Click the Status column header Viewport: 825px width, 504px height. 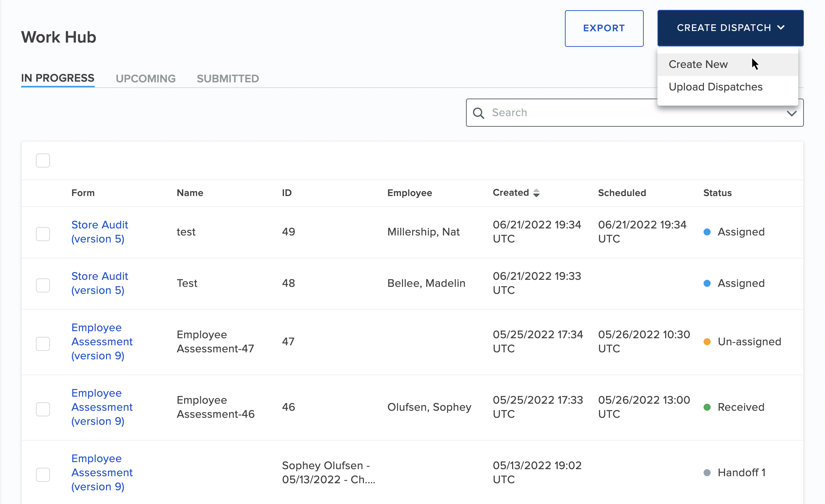(717, 193)
